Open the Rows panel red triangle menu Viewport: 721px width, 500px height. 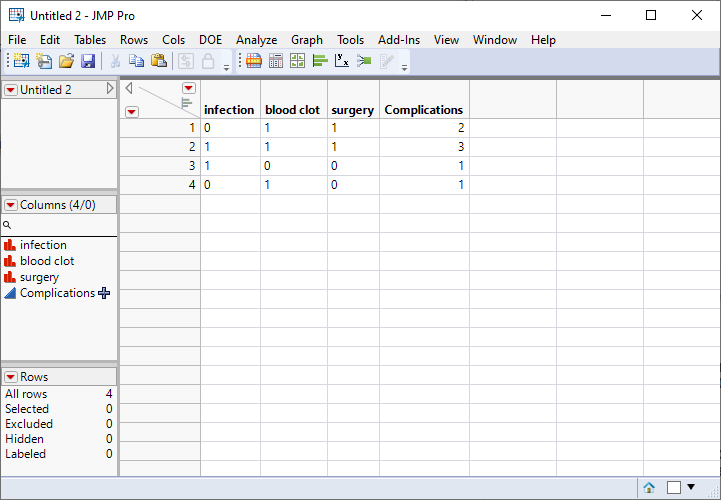pyautogui.click(x=11, y=377)
